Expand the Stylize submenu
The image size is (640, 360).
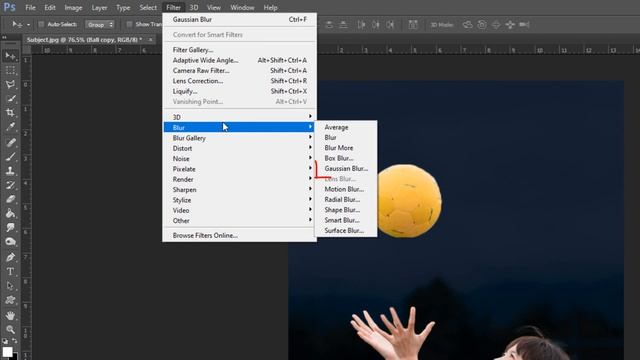[x=240, y=200]
